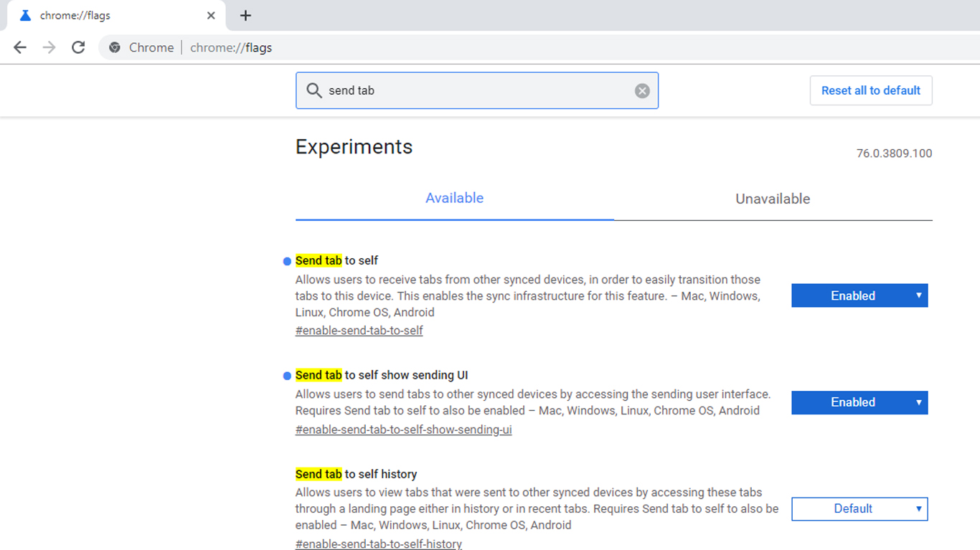Open #enable-send-tab-to-self link
Image resolution: width=980 pixels, height=550 pixels.
tap(359, 331)
